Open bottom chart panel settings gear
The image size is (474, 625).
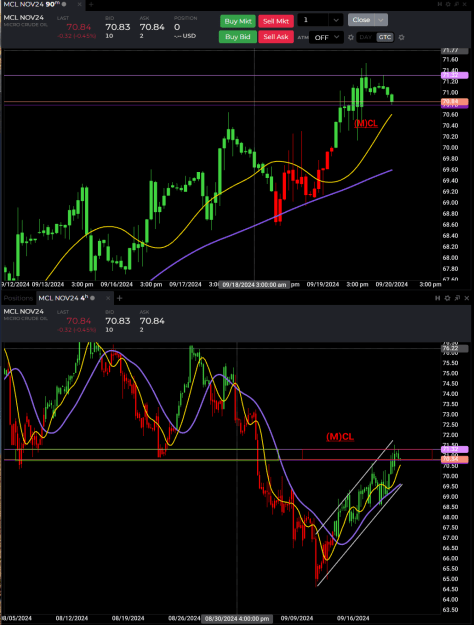pos(447,298)
